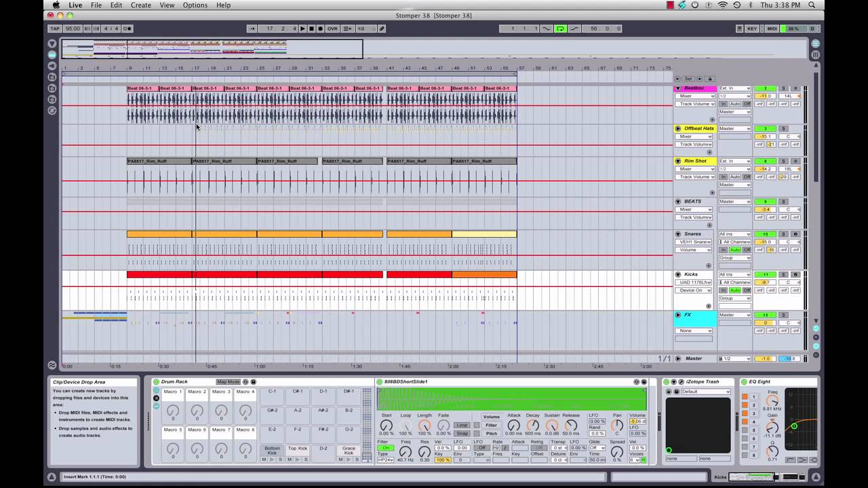Screen dimensions: 868x488
Task: Mute the Bottom Kick pad
Action: (x=264, y=460)
